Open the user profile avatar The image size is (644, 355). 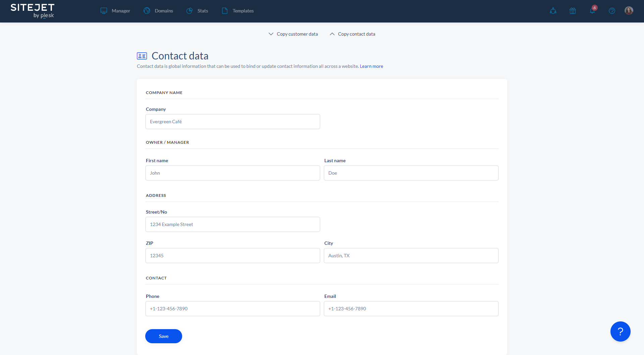629,11
